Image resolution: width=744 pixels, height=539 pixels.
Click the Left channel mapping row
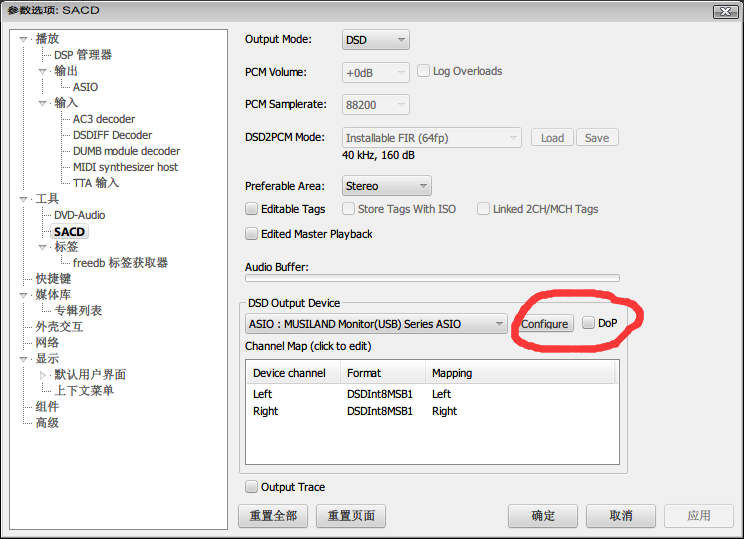[x=431, y=394]
